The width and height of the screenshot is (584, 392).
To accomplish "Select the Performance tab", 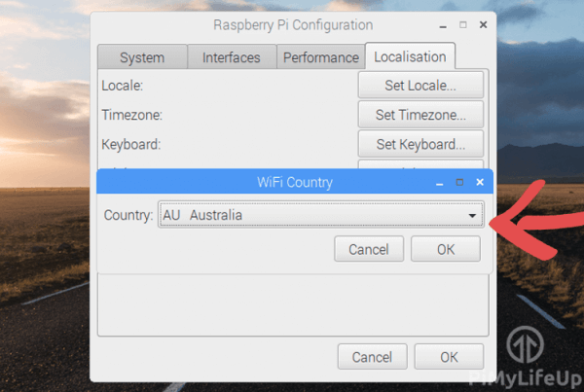I will [320, 57].
